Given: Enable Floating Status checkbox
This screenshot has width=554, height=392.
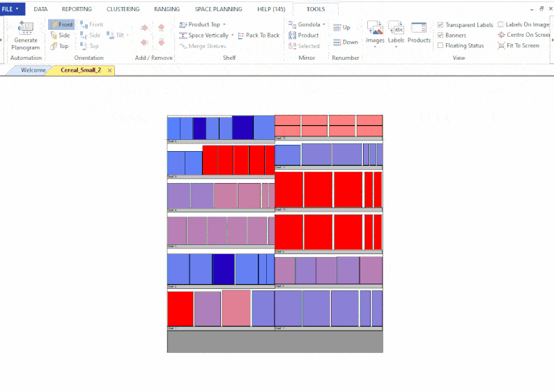Looking at the screenshot, I should pos(440,45).
